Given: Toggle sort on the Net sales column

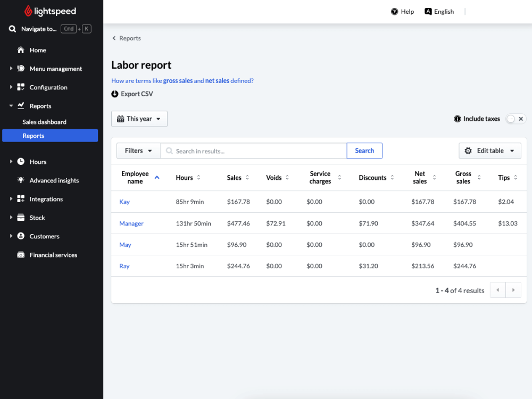Looking at the screenshot, I should [434, 178].
